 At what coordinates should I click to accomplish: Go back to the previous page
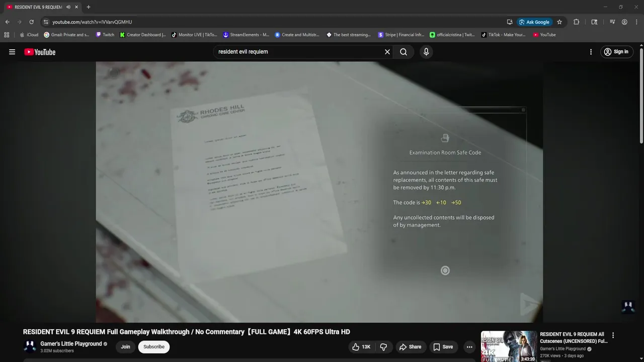pos(7,22)
